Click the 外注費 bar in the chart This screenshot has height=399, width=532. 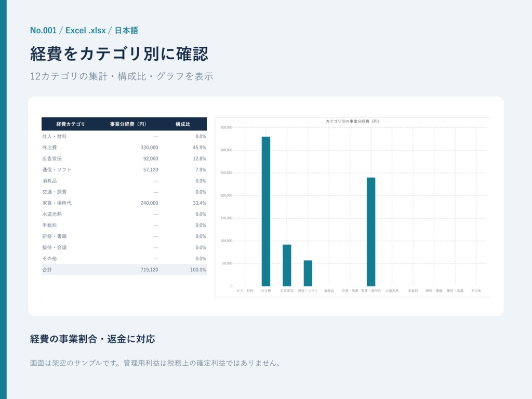pyautogui.click(x=266, y=211)
